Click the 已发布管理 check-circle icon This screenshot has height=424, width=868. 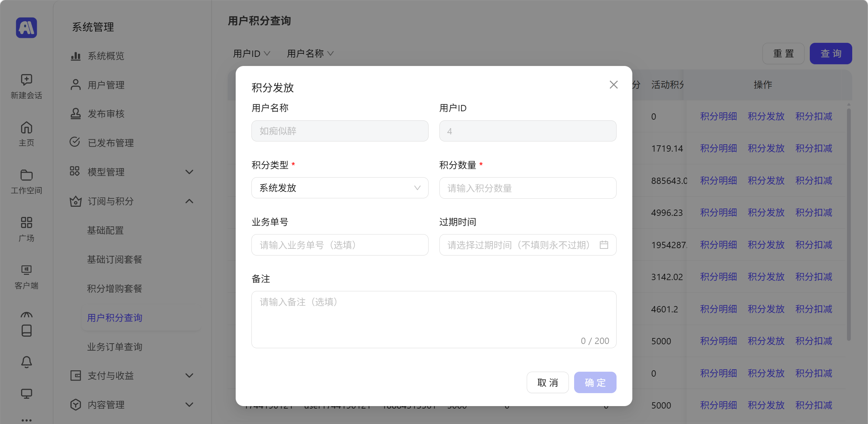coord(75,142)
